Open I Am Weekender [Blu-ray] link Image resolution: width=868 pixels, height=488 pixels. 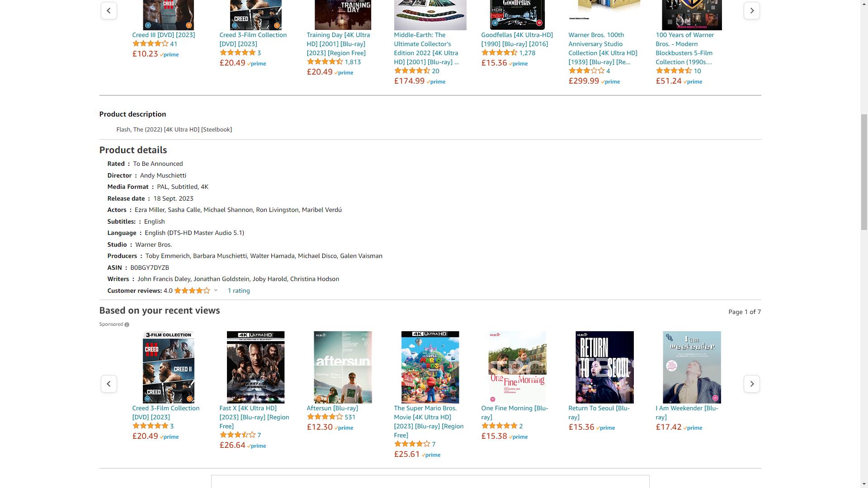687,413
